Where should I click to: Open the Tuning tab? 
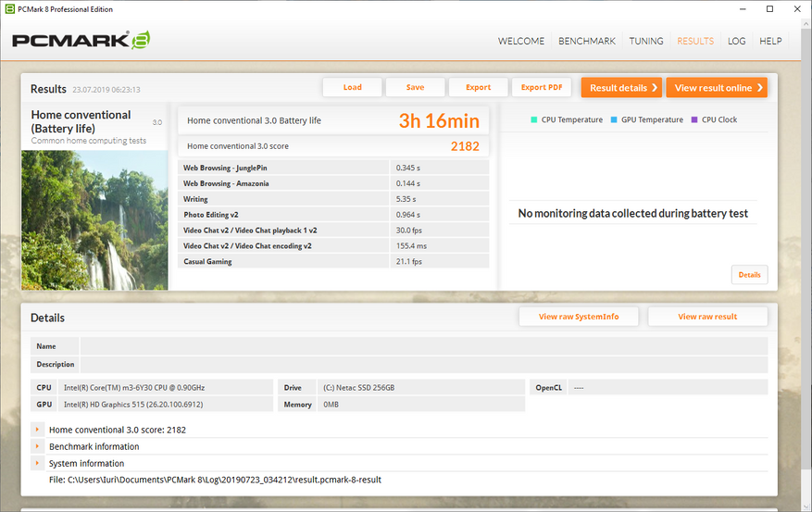[x=646, y=41]
